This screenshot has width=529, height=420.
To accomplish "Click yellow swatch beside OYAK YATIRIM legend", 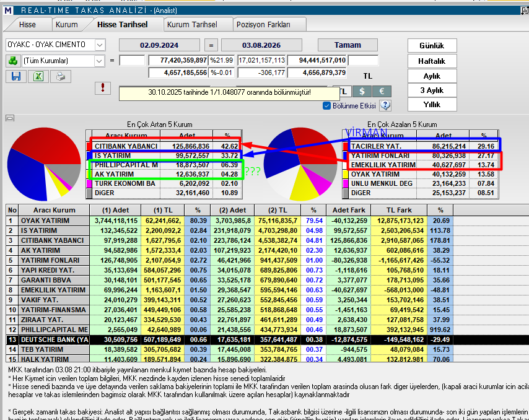I will click(346, 174).
